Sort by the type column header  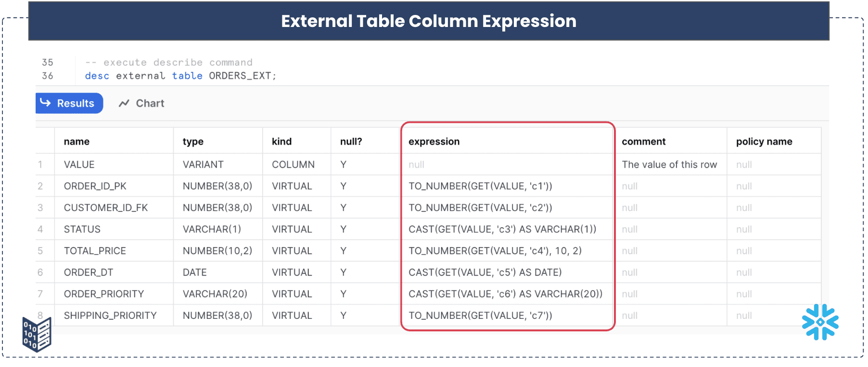click(193, 142)
